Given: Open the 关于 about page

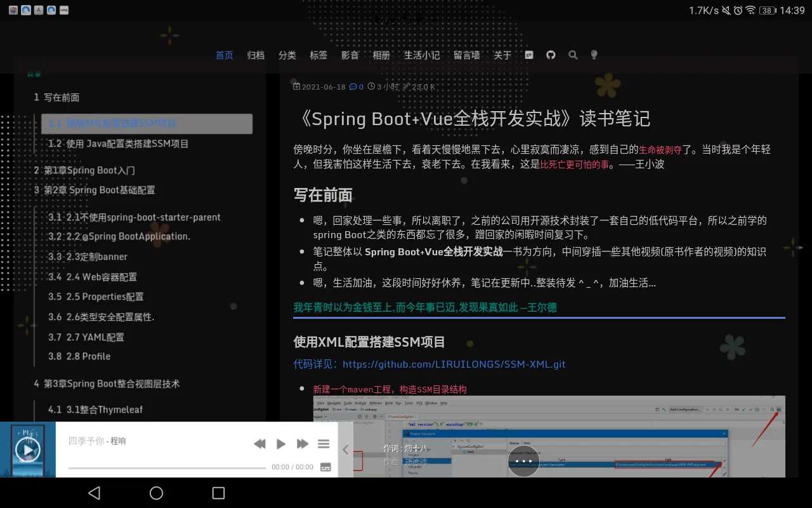Looking at the screenshot, I should point(502,55).
